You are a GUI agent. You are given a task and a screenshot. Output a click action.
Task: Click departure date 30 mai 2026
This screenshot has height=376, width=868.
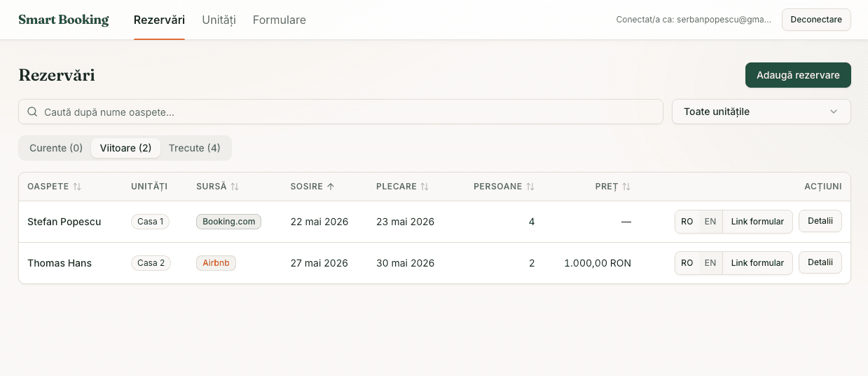point(405,263)
